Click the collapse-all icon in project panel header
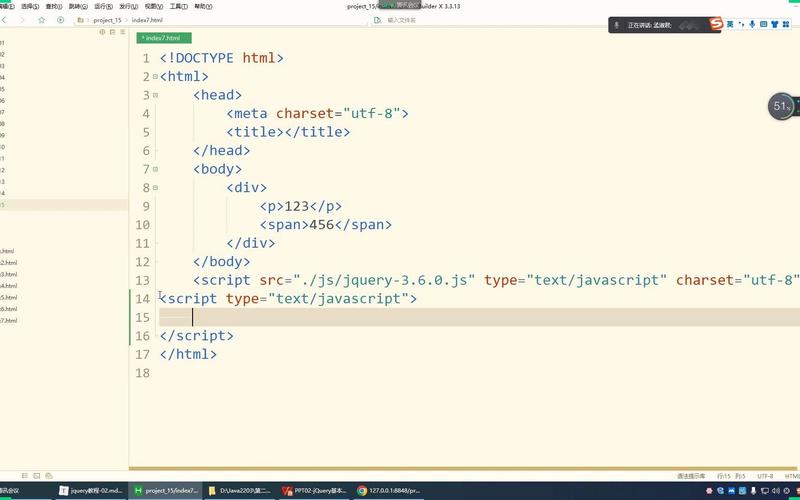The height and width of the screenshot is (500, 800). tap(112, 32)
